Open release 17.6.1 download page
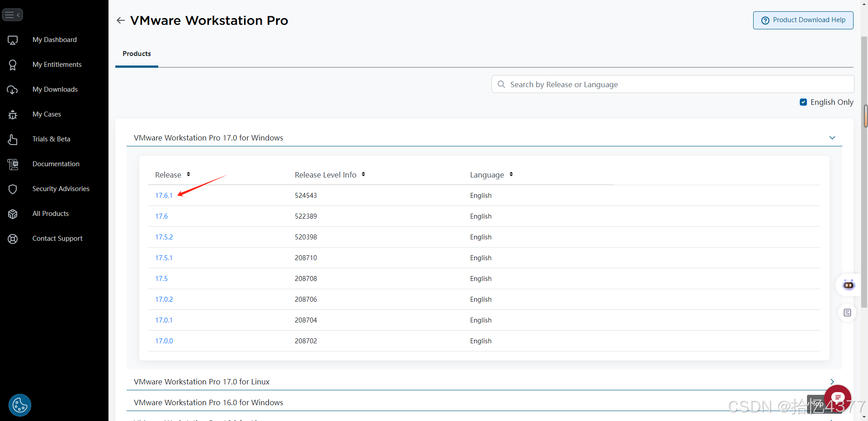The height and width of the screenshot is (421, 868). pos(164,195)
